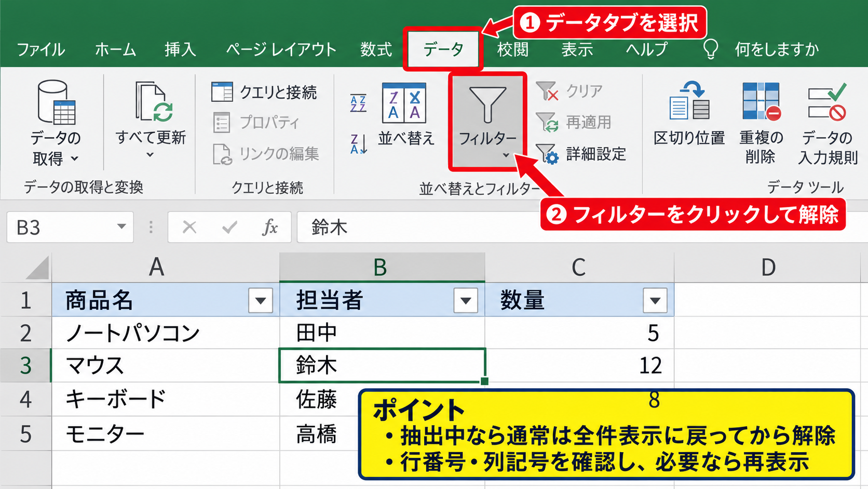Image resolution: width=868 pixels, height=489 pixels.
Task: Click the select-all corner triangle
Action: (37, 268)
